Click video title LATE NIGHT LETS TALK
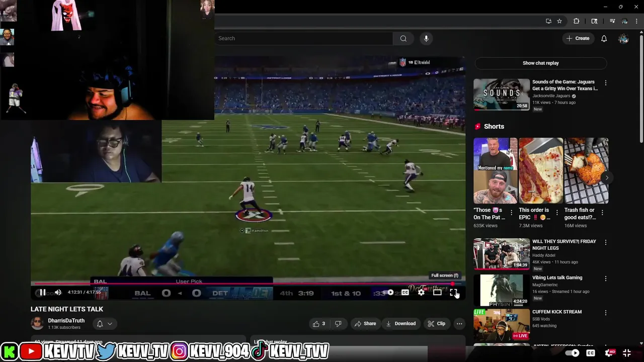This screenshot has width=644, height=362. (x=67, y=309)
